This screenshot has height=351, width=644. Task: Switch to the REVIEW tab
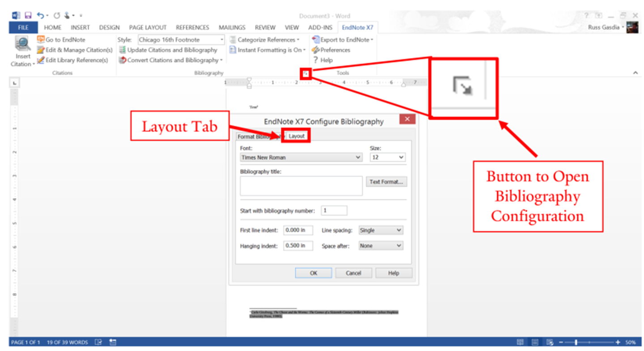(x=265, y=28)
